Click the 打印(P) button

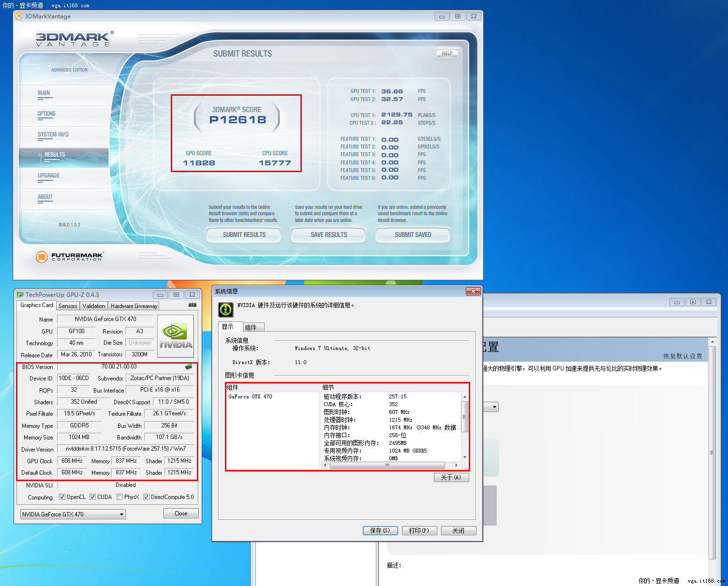(x=419, y=530)
